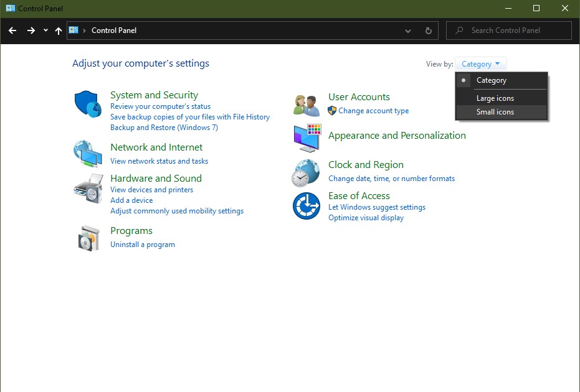Viewport: 580px width, 392px height.
Task: Open Clock and Region category
Action: [366, 165]
